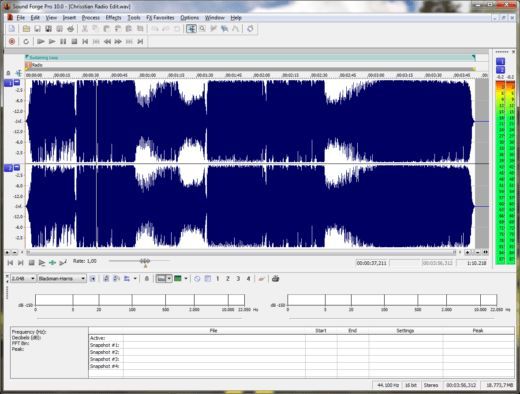Screen dimensions: 520x394
Task: Click the Play All button
Action: 41,42
